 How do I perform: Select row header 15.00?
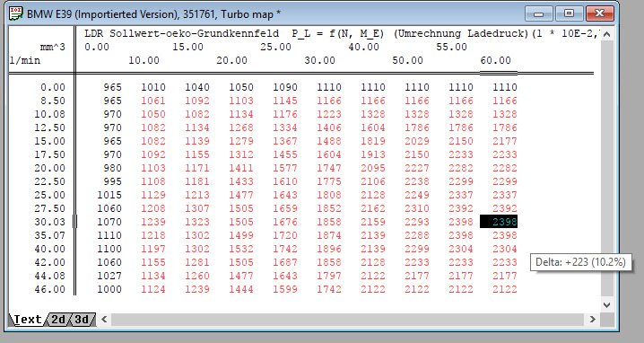pyautogui.click(x=49, y=141)
